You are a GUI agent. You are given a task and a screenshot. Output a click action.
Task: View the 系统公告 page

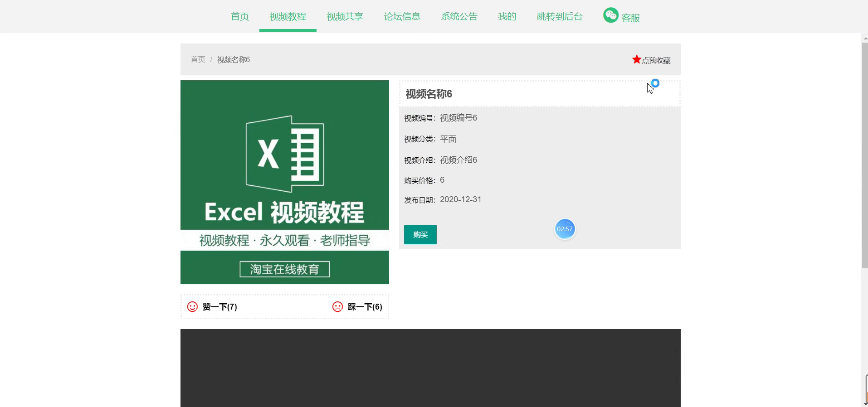click(459, 17)
